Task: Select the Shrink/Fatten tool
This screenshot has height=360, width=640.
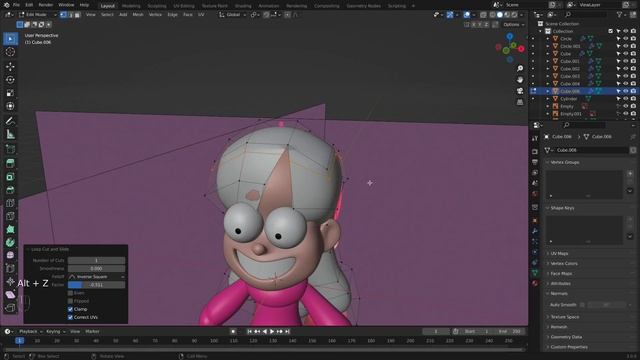Action: (x=10, y=281)
